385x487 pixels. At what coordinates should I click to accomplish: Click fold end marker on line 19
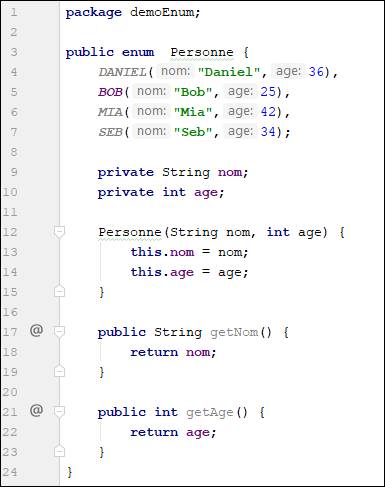59,371
